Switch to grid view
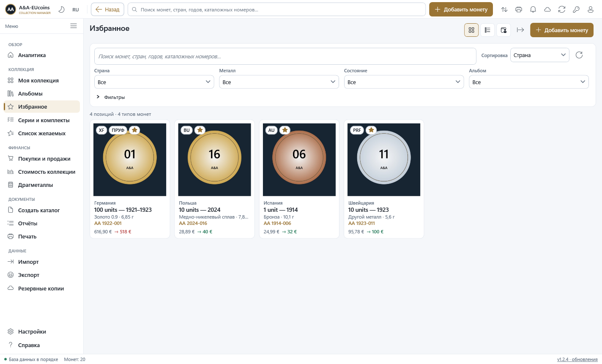 click(471, 30)
